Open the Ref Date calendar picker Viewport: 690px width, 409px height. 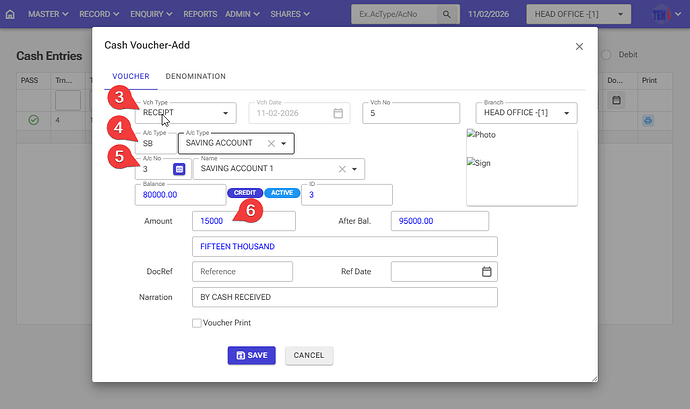click(487, 272)
